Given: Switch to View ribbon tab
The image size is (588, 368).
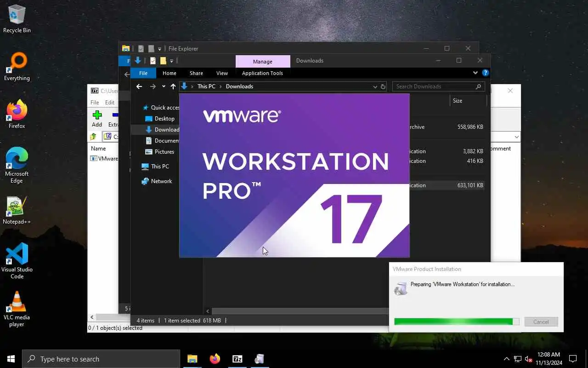Looking at the screenshot, I should tap(222, 73).
